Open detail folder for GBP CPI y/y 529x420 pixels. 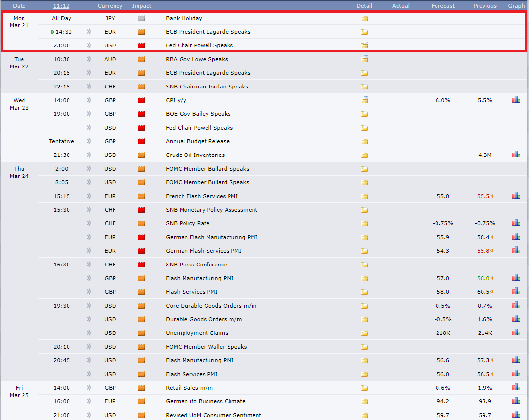tap(364, 100)
